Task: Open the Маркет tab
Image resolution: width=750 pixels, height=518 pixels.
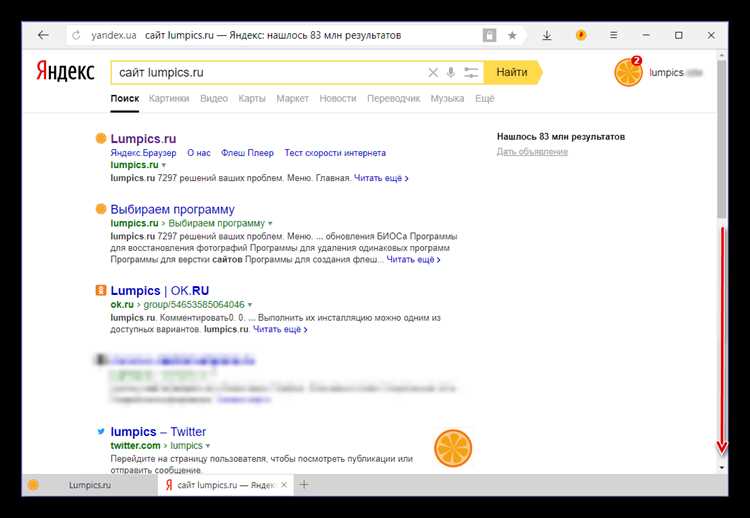Action: (292, 99)
